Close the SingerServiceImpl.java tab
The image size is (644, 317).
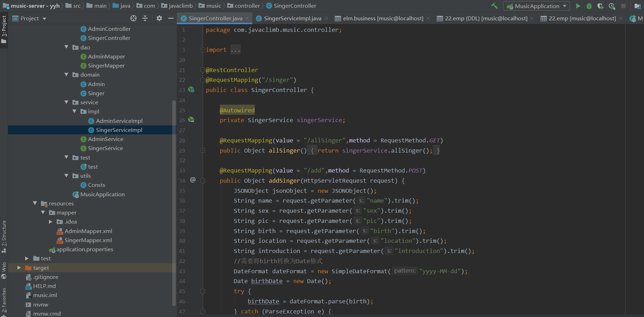pos(326,18)
